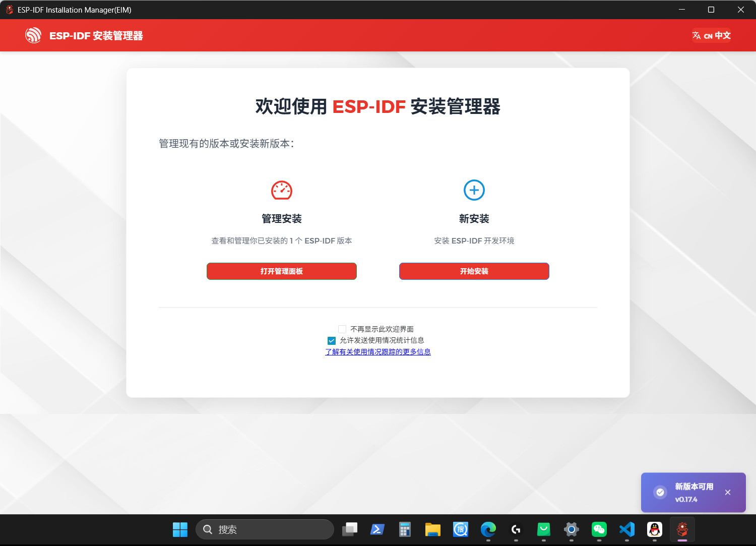Click the 管理安装 heading
This screenshot has width=756, height=546.
(x=282, y=219)
